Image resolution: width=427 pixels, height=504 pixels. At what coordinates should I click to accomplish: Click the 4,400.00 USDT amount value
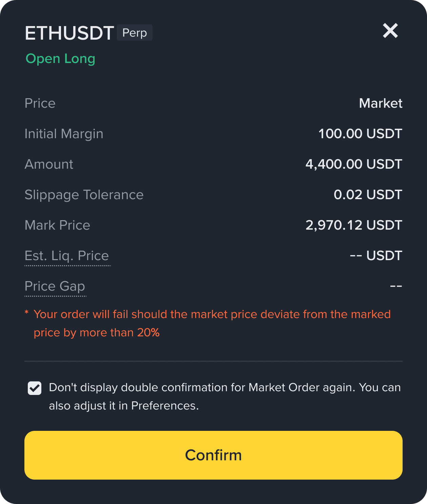tap(353, 164)
